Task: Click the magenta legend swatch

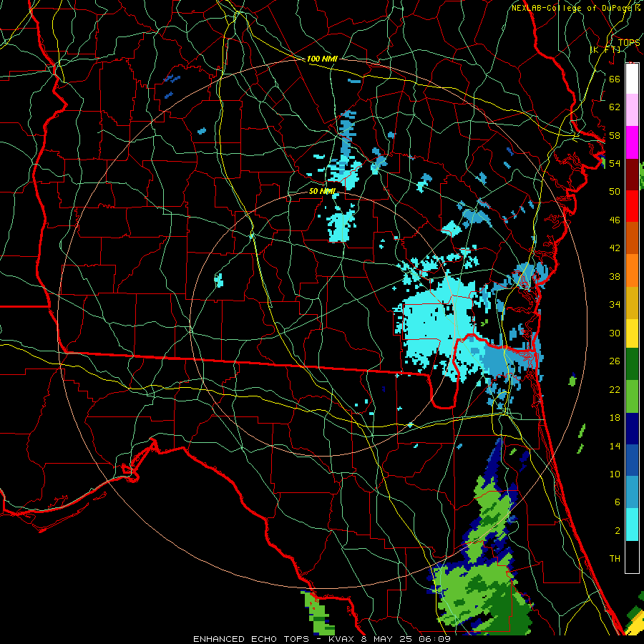Action: [x=632, y=142]
